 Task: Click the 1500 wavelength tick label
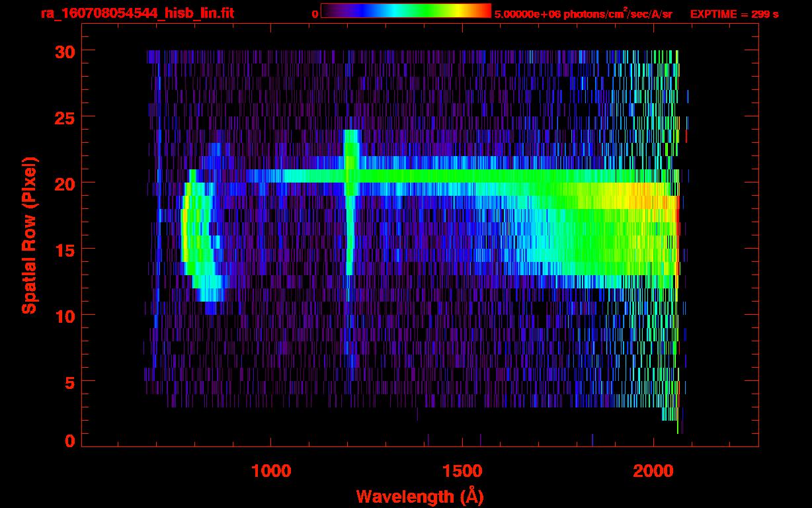462,470
